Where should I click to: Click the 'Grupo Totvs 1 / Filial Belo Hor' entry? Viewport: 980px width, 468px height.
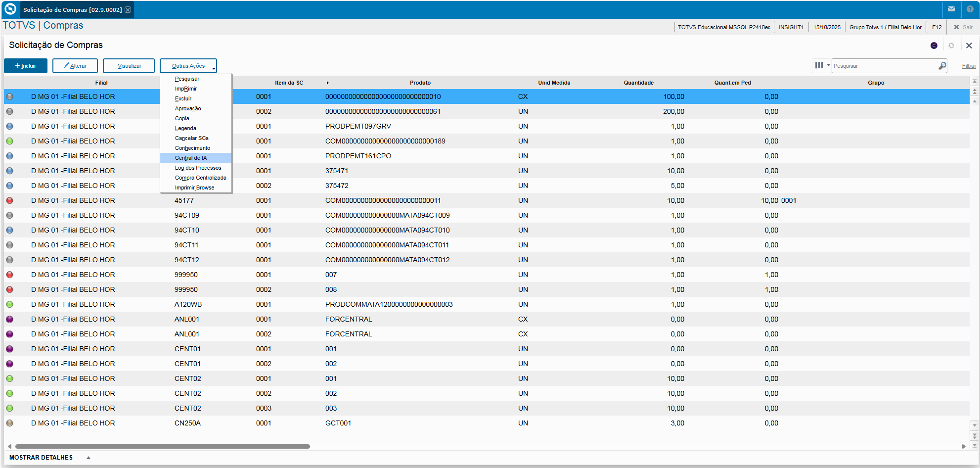click(885, 27)
